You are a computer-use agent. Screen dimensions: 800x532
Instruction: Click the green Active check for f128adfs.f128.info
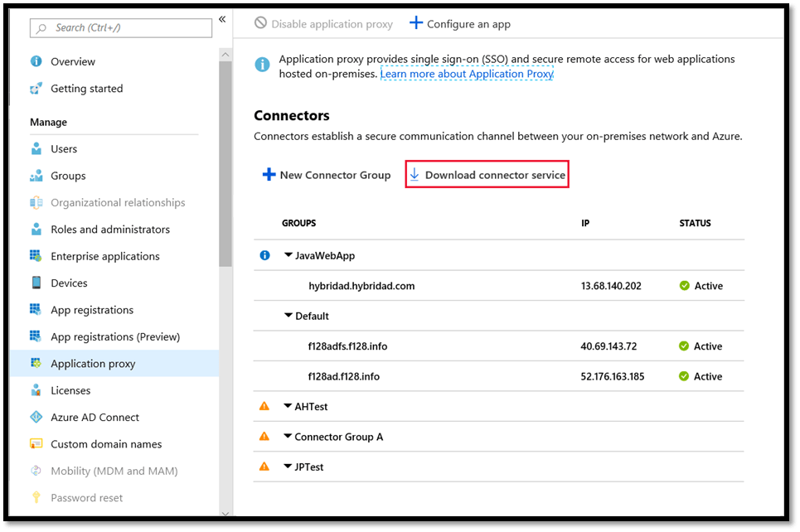684,346
